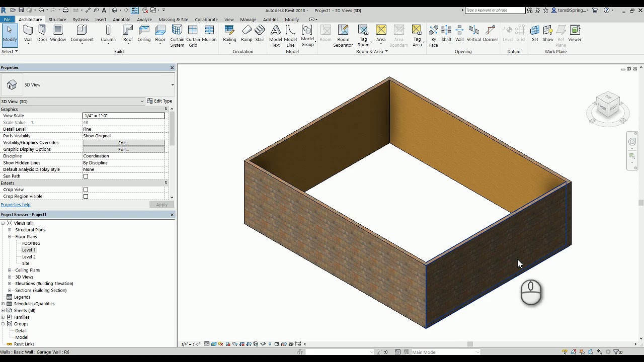
Task: Select the Area tool
Action: 381,34
